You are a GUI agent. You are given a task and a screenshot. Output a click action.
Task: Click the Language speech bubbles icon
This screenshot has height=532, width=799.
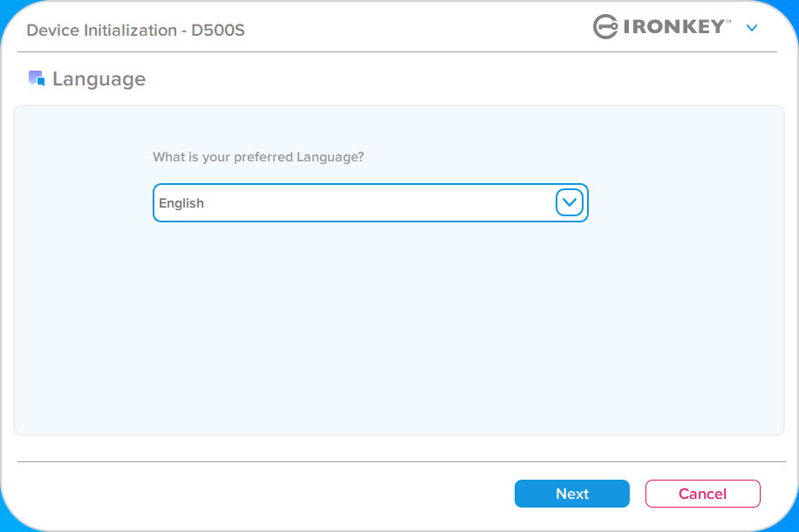tap(37, 78)
